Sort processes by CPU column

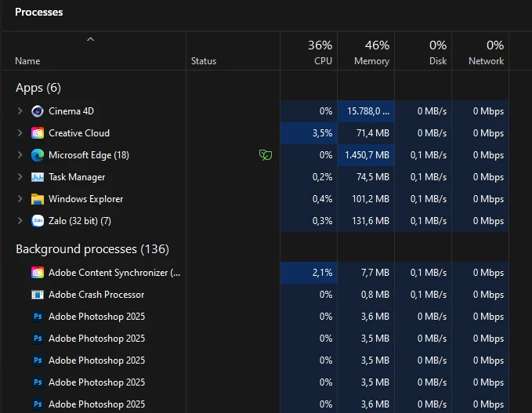[309, 52]
